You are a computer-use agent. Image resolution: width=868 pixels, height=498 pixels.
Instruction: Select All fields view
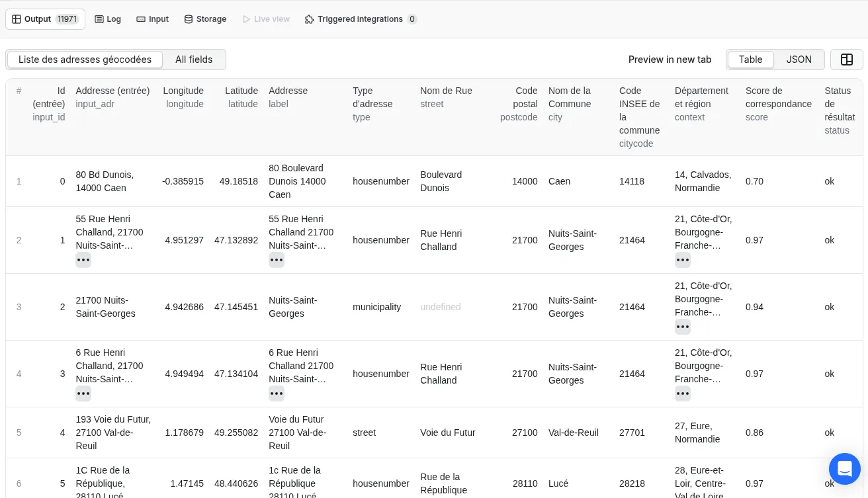[x=194, y=60]
